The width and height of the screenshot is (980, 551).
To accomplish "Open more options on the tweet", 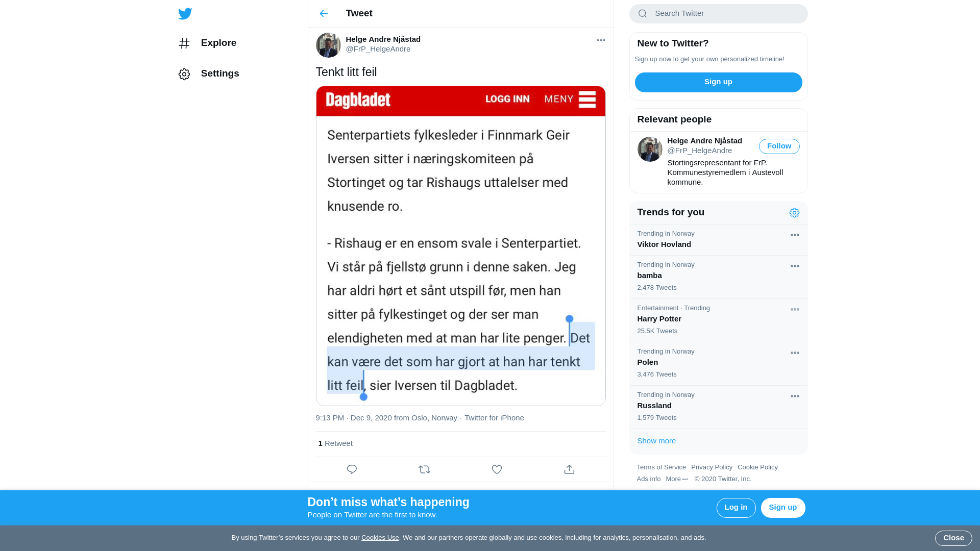I will [601, 40].
